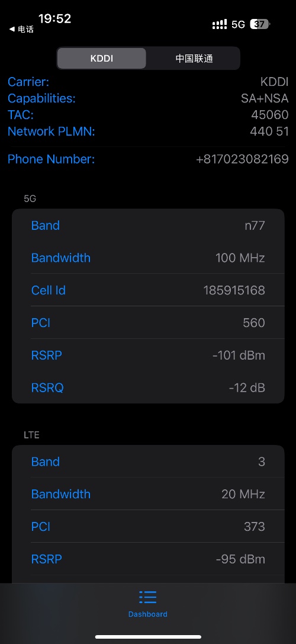
Task: Tap the 5G network status indicator
Action: (x=238, y=25)
